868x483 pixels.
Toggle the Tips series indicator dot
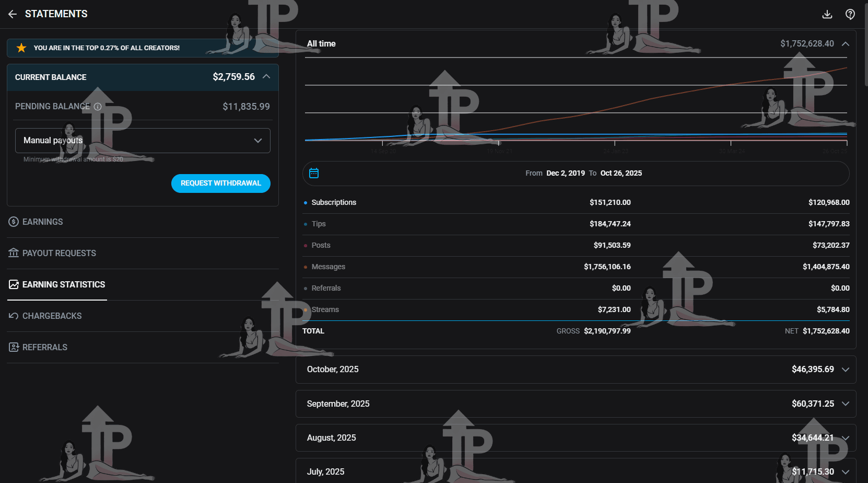[x=306, y=224]
